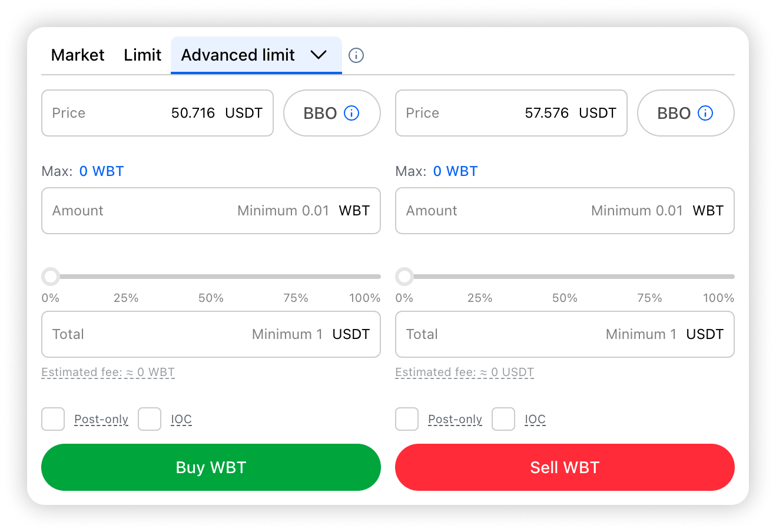This screenshot has height=532, width=776.
Task: Switch to the Limit order tab
Action: pos(142,55)
